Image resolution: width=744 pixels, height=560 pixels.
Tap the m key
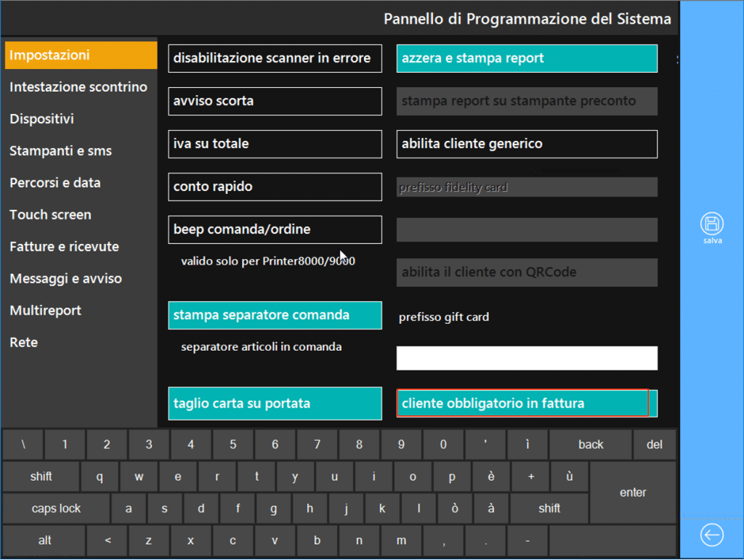[x=401, y=540]
